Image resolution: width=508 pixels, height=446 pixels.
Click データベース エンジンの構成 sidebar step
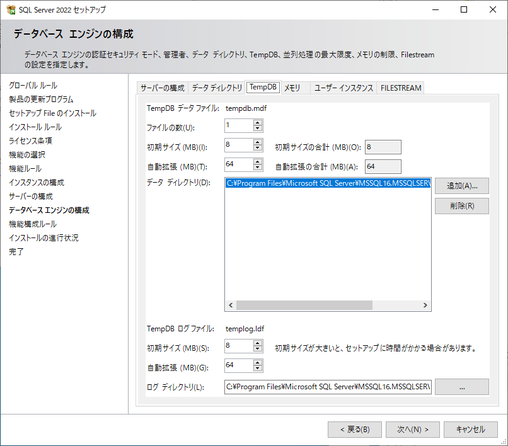click(x=49, y=210)
